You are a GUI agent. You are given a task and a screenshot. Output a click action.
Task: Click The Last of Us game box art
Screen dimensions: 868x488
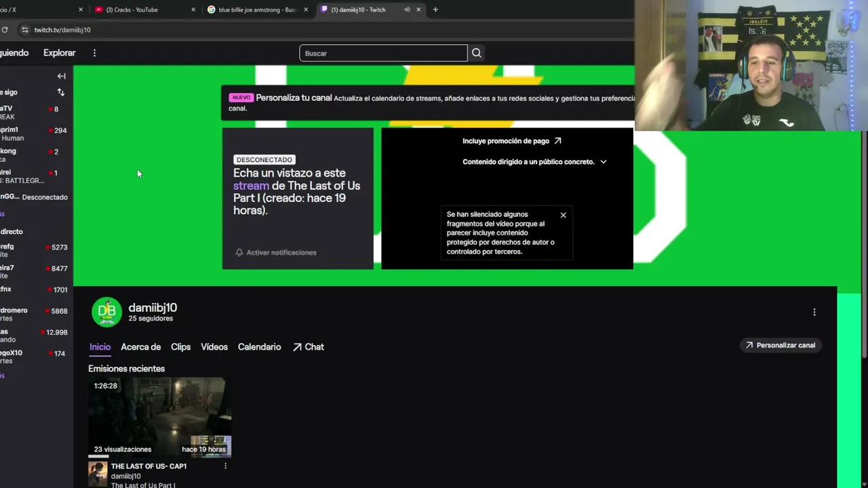click(x=98, y=474)
